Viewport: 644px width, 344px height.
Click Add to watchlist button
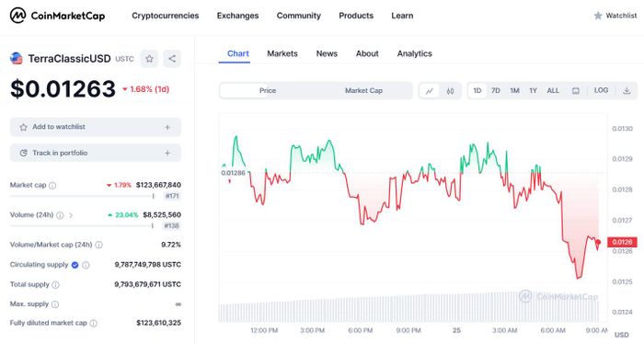[x=96, y=127]
